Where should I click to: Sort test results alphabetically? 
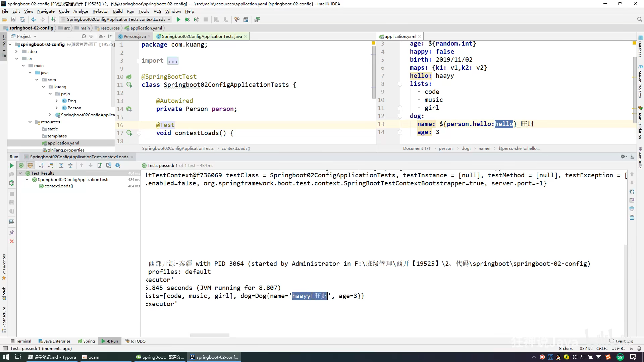point(41,165)
